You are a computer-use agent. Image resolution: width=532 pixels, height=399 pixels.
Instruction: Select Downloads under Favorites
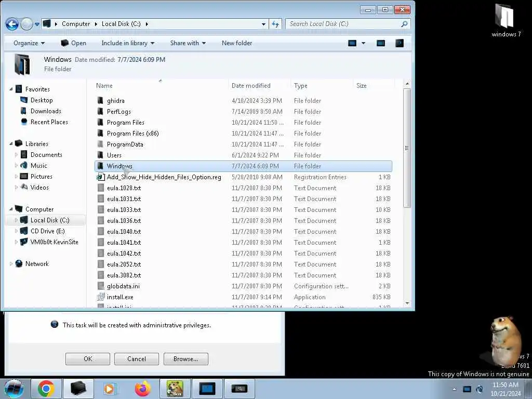[x=46, y=111]
